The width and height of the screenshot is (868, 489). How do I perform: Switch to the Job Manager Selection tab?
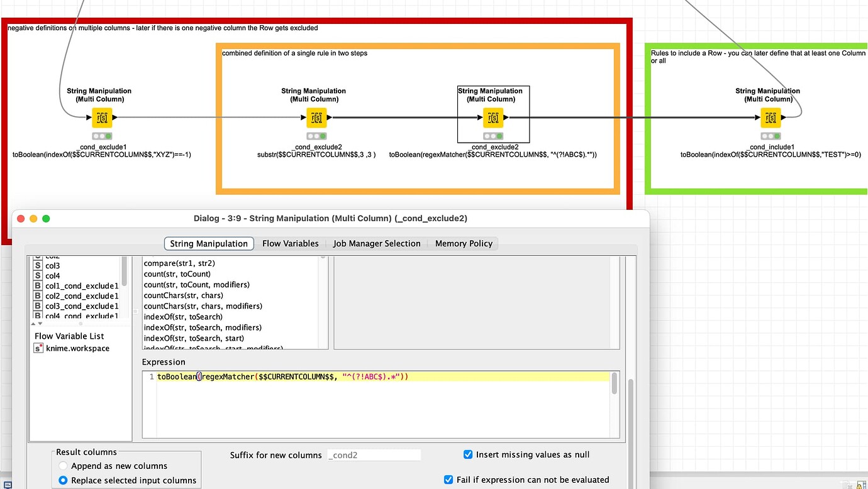(376, 243)
